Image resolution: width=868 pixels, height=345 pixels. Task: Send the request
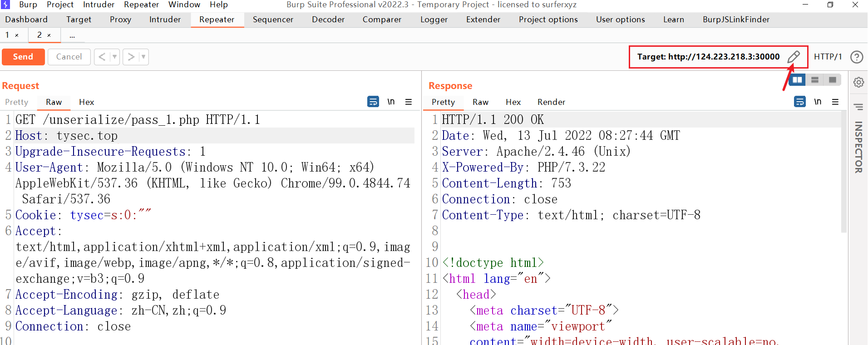pos(23,57)
